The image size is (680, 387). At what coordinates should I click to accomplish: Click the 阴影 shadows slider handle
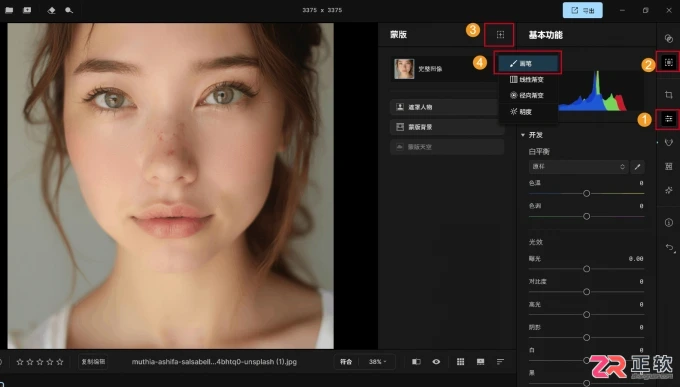[586, 338]
